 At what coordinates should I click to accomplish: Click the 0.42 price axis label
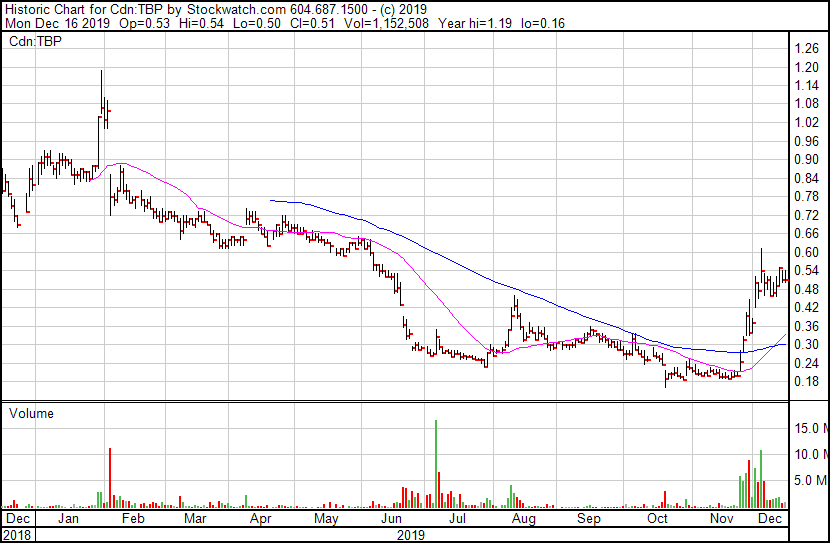tap(806, 307)
